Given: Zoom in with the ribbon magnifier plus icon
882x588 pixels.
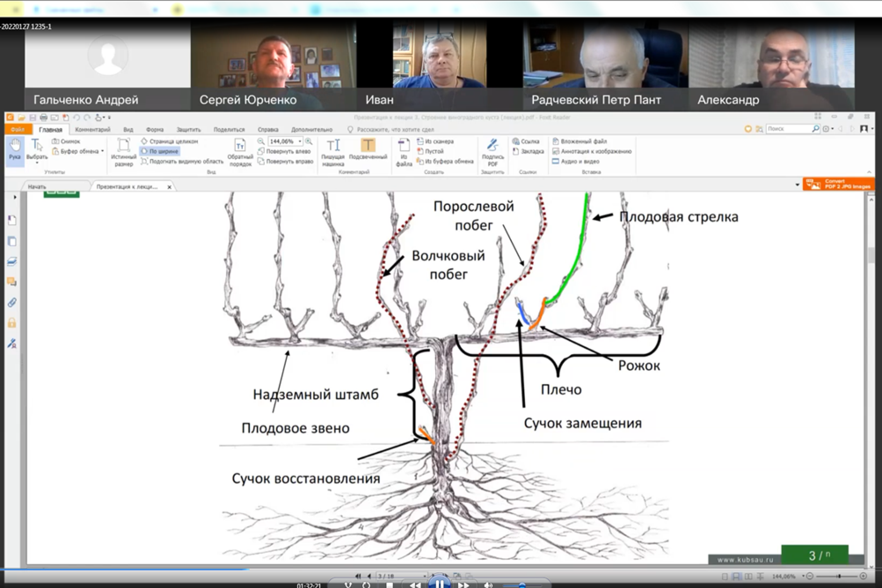Looking at the screenshot, I should [x=309, y=142].
